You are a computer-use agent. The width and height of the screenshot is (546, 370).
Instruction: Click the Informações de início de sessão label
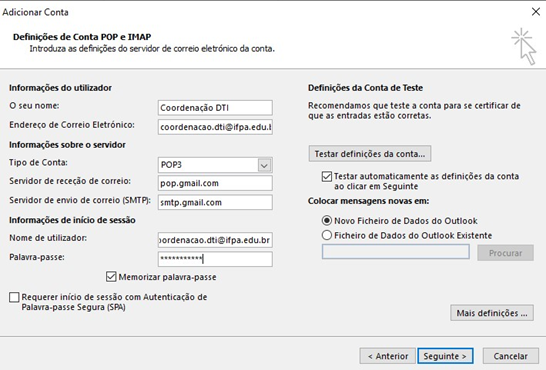pos(72,220)
